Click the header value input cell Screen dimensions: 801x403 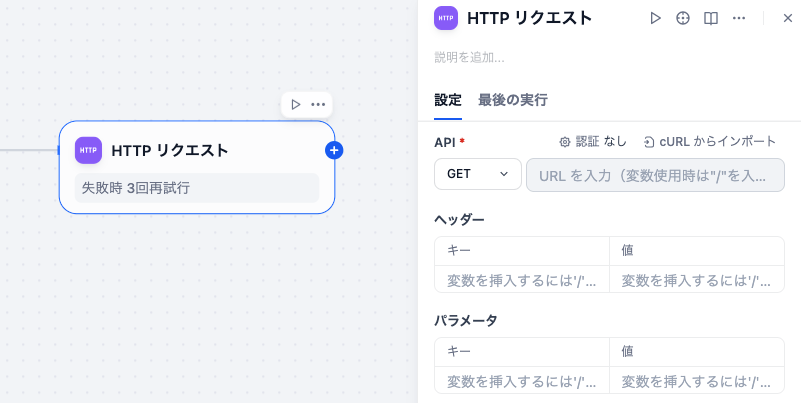[696, 280]
